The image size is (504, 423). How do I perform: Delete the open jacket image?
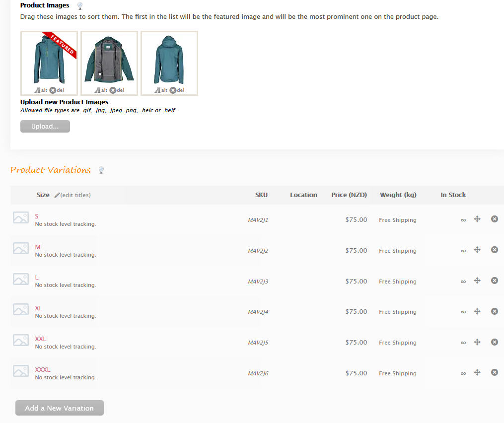(x=117, y=90)
